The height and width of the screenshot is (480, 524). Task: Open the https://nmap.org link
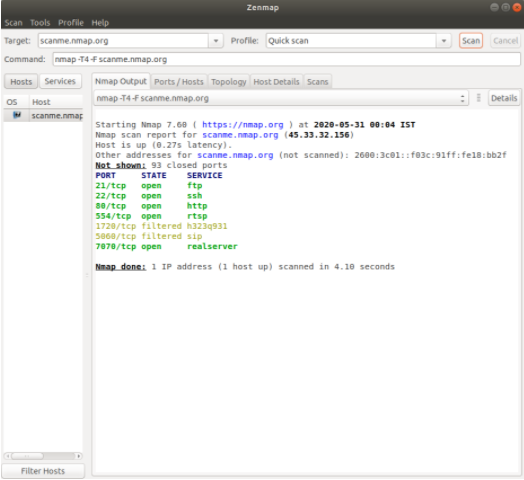coord(243,125)
